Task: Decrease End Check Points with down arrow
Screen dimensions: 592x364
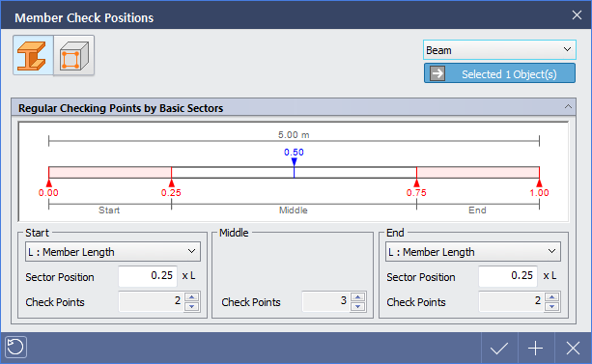Action: [x=552, y=306]
